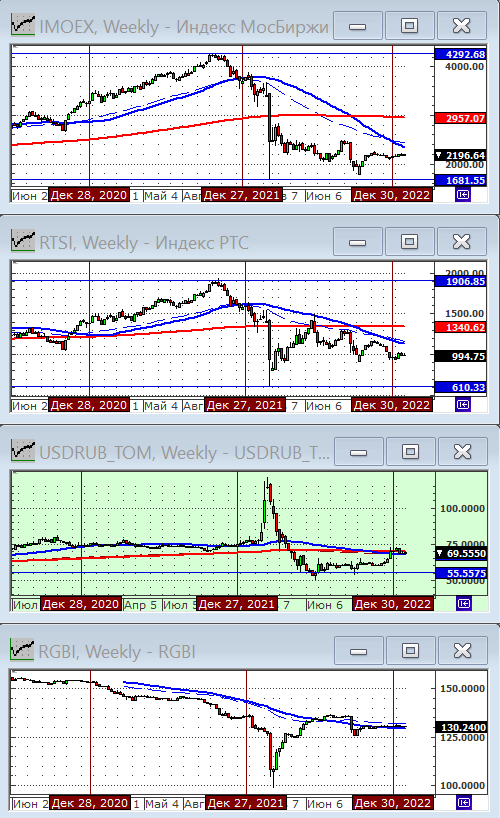Click the 1681.55 blue level label on IMOEX
This screenshot has height=818, width=500.
point(460,180)
